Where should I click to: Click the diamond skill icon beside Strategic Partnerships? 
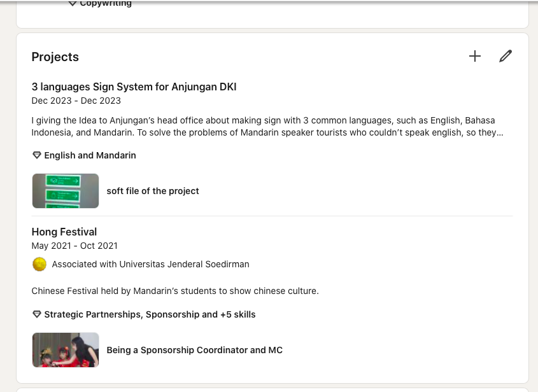click(x=37, y=314)
